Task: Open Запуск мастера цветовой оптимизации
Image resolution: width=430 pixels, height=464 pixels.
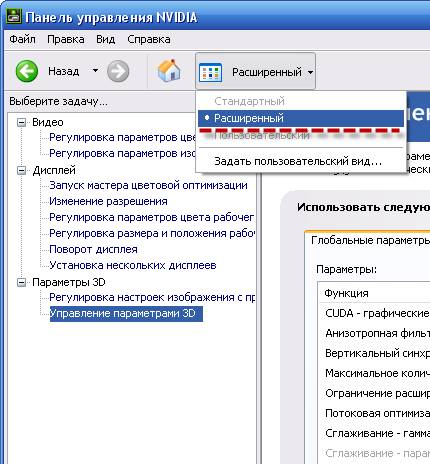Action: 148,185
